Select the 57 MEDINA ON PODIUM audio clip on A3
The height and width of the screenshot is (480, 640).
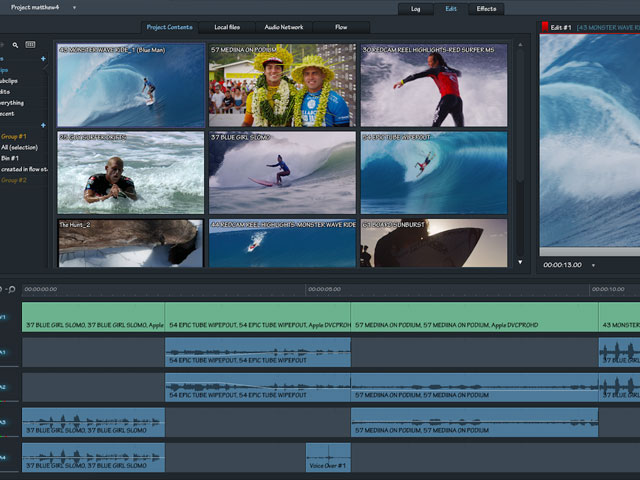[x=474, y=422]
